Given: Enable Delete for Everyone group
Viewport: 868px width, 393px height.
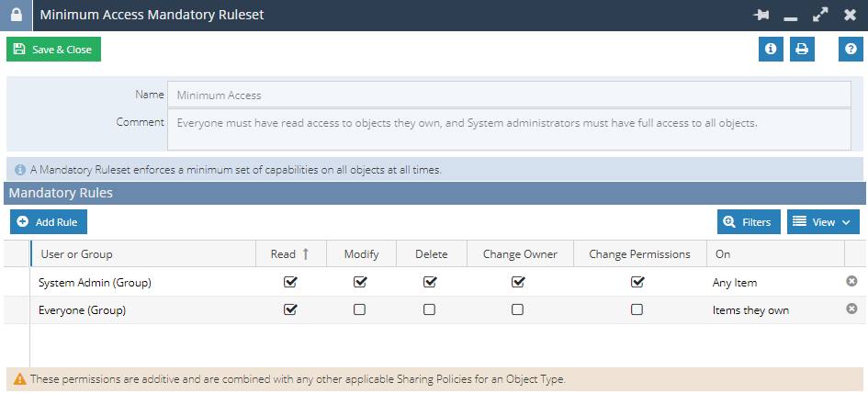Looking at the screenshot, I should coord(429,309).
